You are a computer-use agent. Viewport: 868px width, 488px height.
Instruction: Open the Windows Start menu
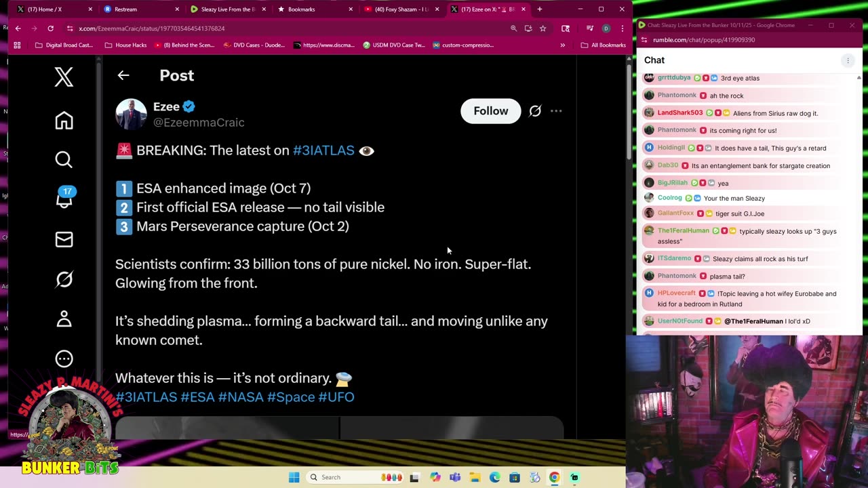tap(294, 477)
